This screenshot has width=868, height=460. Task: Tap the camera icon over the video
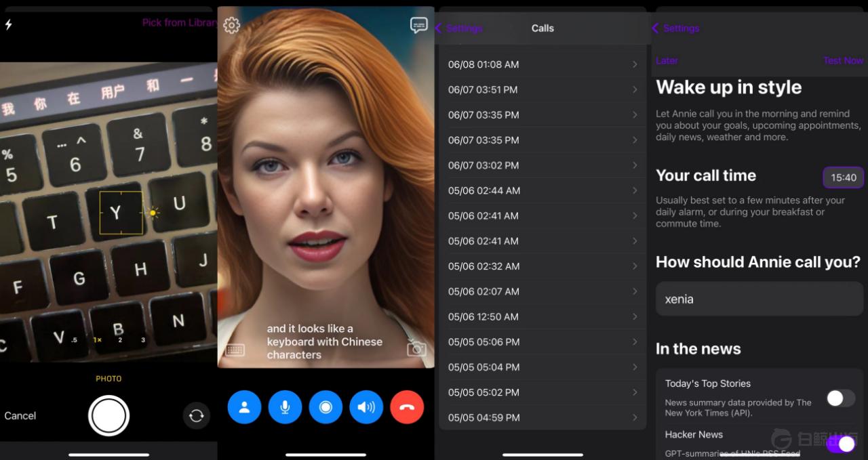416,348
